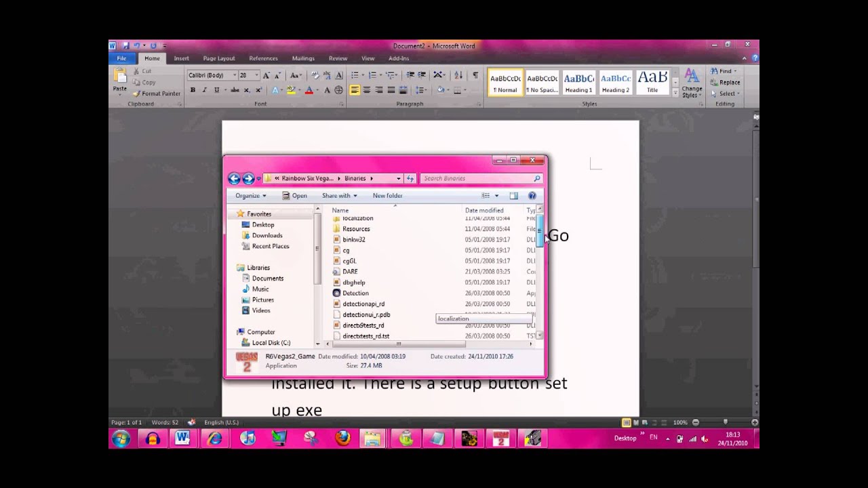Open the font name combo box
The image size is (868, 488).
point(212,75)
